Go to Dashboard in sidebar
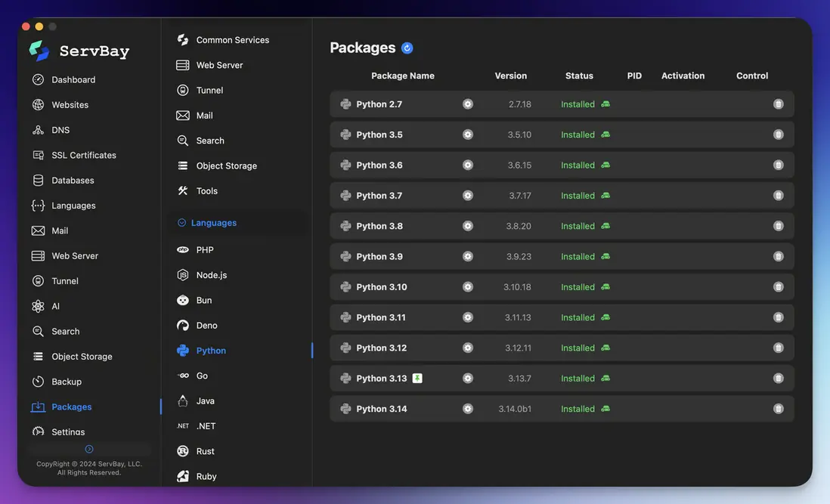This screenshot has width=830, height=504. coord(73,80)
